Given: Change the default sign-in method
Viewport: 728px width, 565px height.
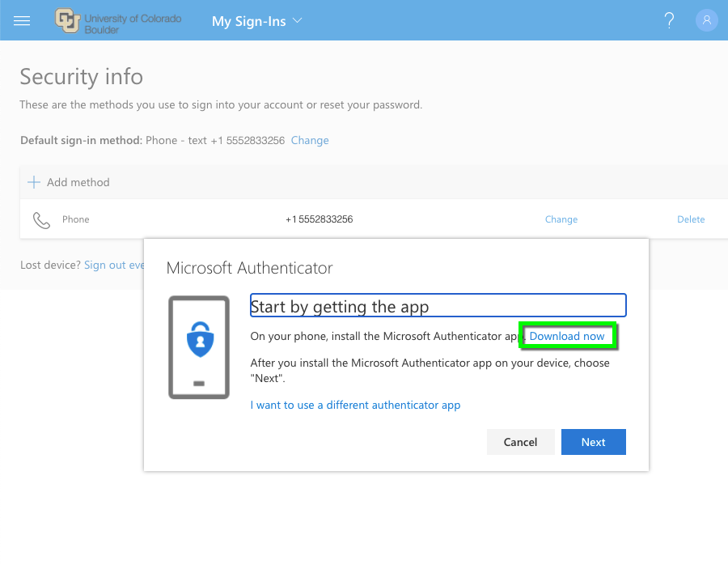Looking at the screenshot, I should tap(310, 139).
